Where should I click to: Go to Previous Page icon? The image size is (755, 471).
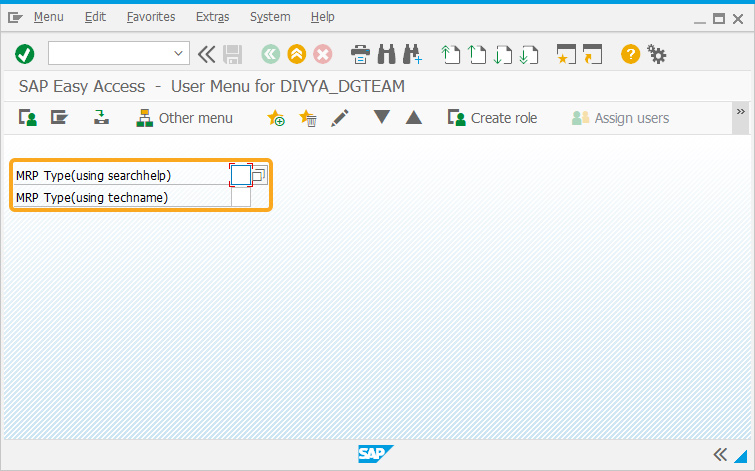pos(477,54)
